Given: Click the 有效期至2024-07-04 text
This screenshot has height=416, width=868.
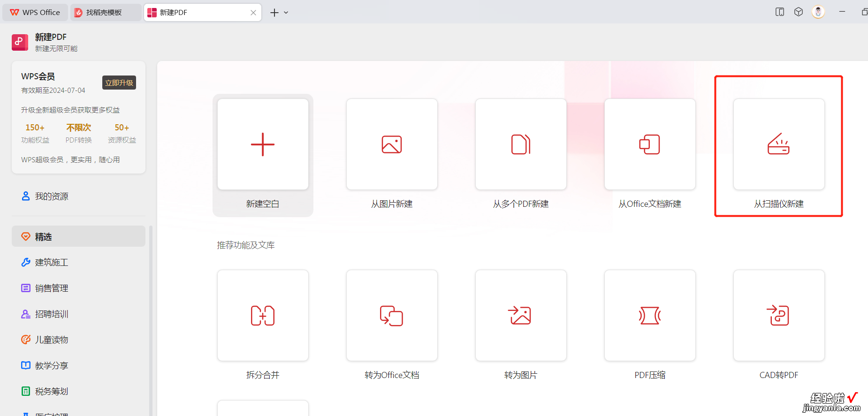Looking at the screenshot, I should [x=53, y=90].
